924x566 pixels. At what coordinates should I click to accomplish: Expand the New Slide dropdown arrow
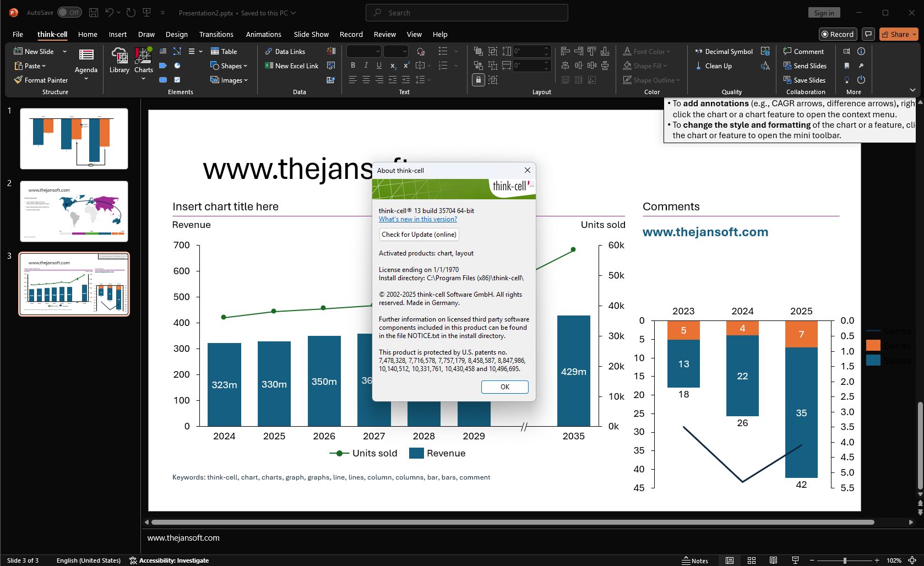click(x=64, y=51)
